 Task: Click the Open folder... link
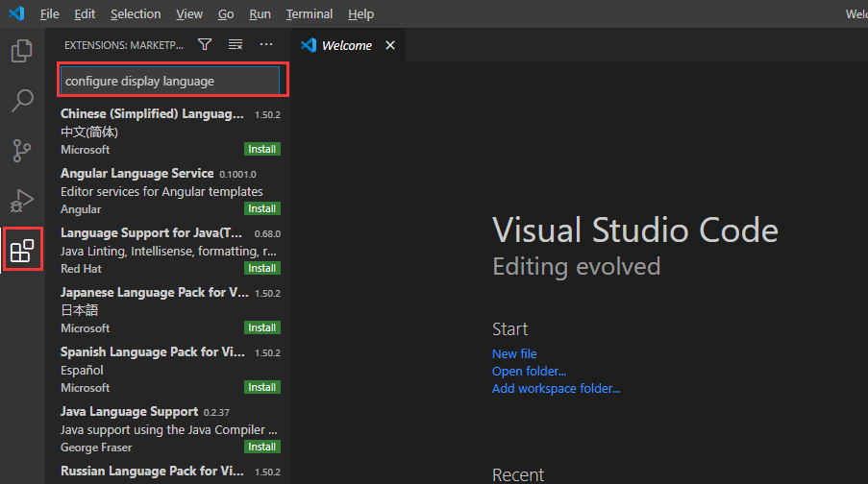(x=530, y=371)
